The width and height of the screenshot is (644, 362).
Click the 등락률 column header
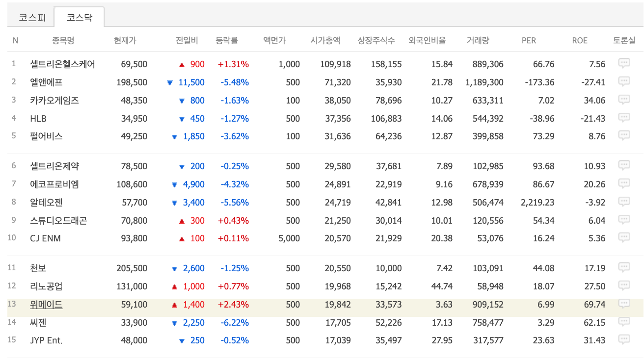point(227,40)
